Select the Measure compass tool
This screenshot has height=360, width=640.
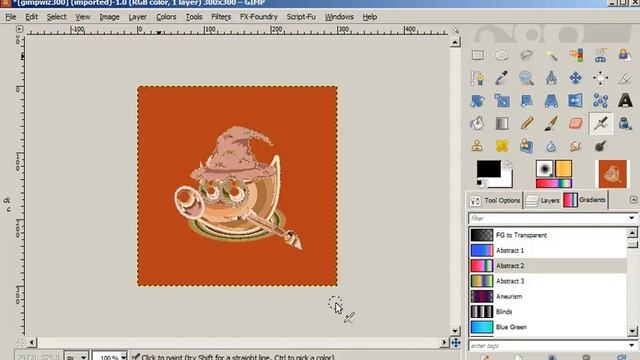tap(551, 78)
